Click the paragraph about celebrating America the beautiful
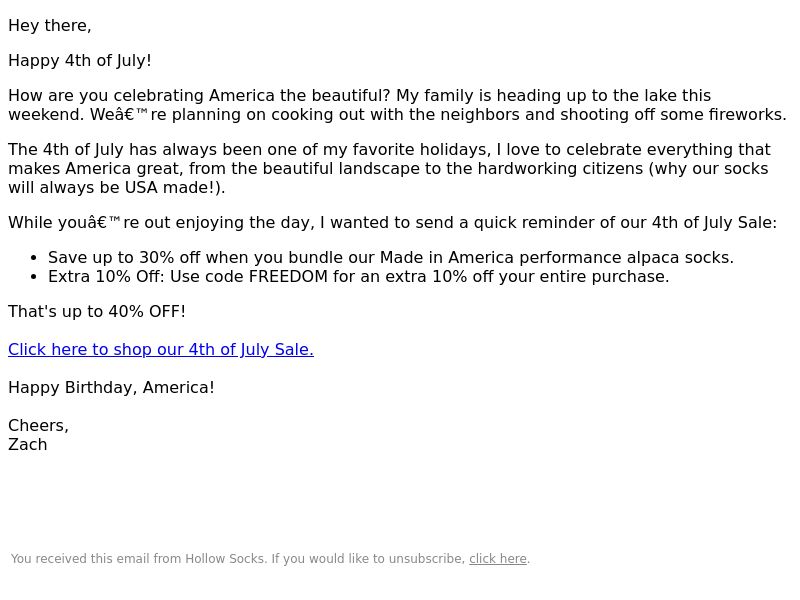 pos(397,105)
